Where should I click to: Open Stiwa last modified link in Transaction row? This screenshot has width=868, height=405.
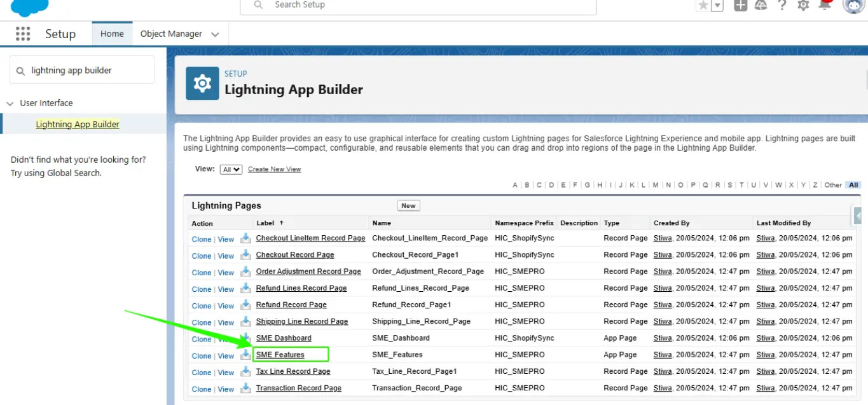click(x=766, y=388)
